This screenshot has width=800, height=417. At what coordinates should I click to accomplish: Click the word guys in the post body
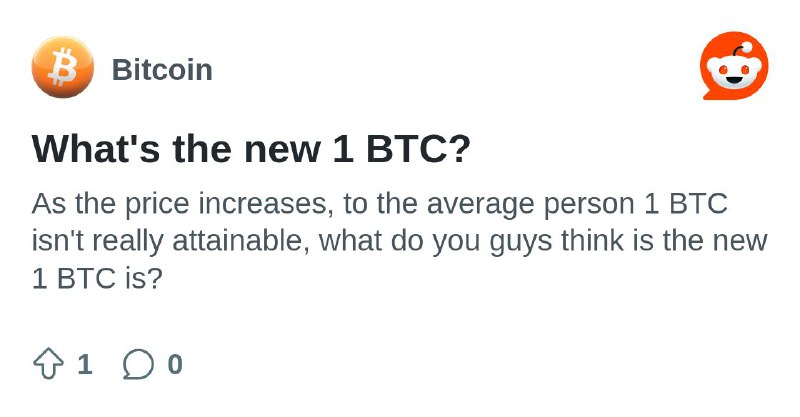[521, 242]
